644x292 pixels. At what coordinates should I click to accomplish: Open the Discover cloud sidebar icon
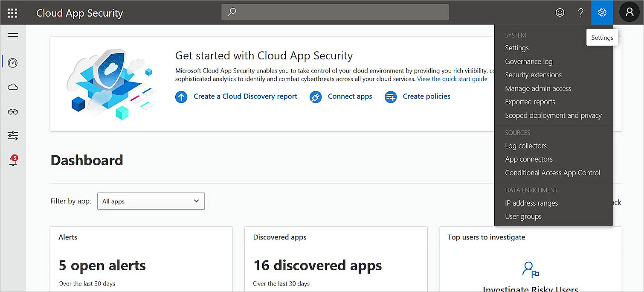coord(13,87)
